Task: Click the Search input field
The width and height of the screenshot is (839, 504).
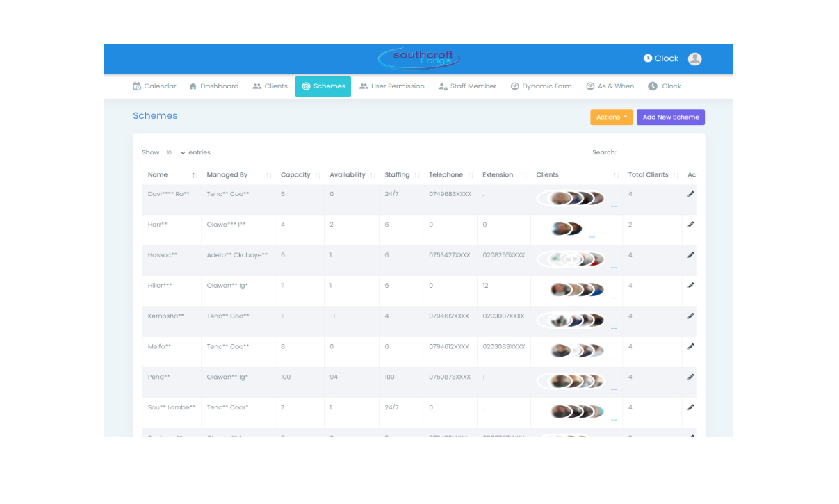Action: (x=657, y=152)
